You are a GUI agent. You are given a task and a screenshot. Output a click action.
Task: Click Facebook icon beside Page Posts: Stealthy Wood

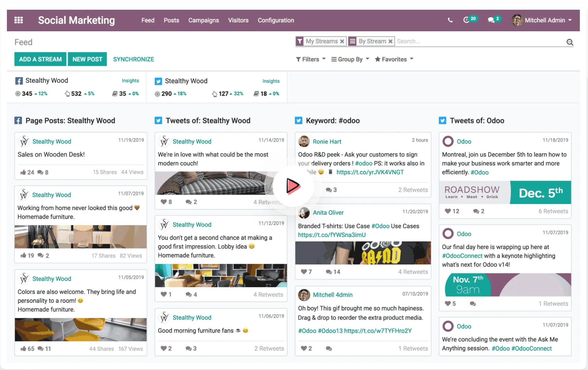[18, 121]
